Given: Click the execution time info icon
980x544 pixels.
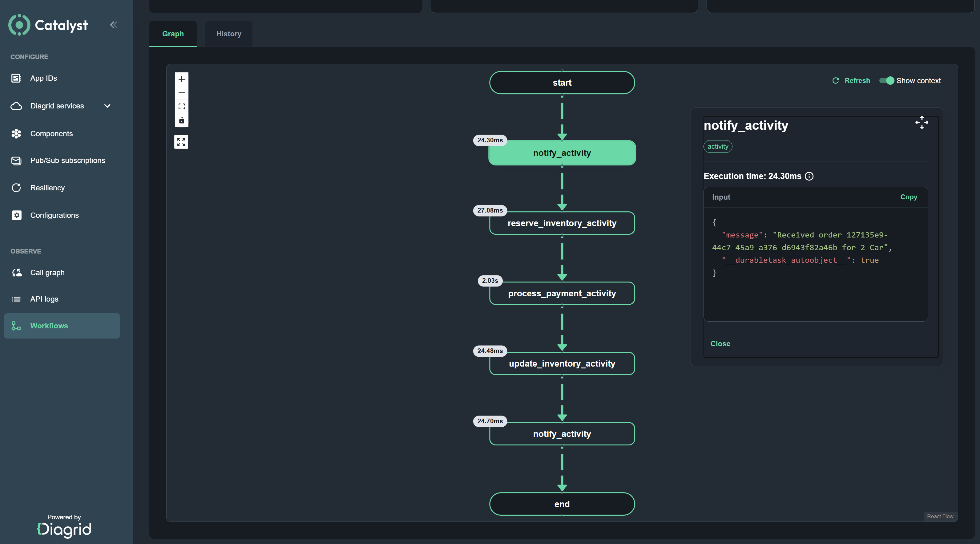Looking at the screenshot, I should (x=809, y=176).
